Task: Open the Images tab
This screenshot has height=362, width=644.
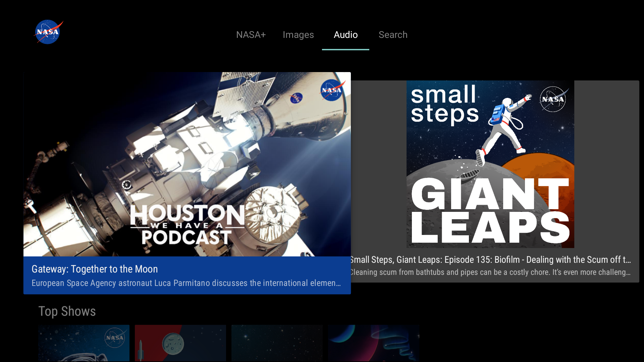Action: point(298,35)
